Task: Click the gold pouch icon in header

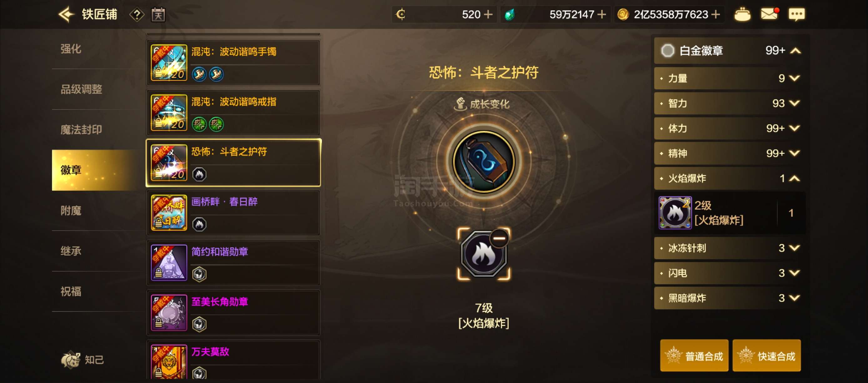Action: (x=742, y=14)
